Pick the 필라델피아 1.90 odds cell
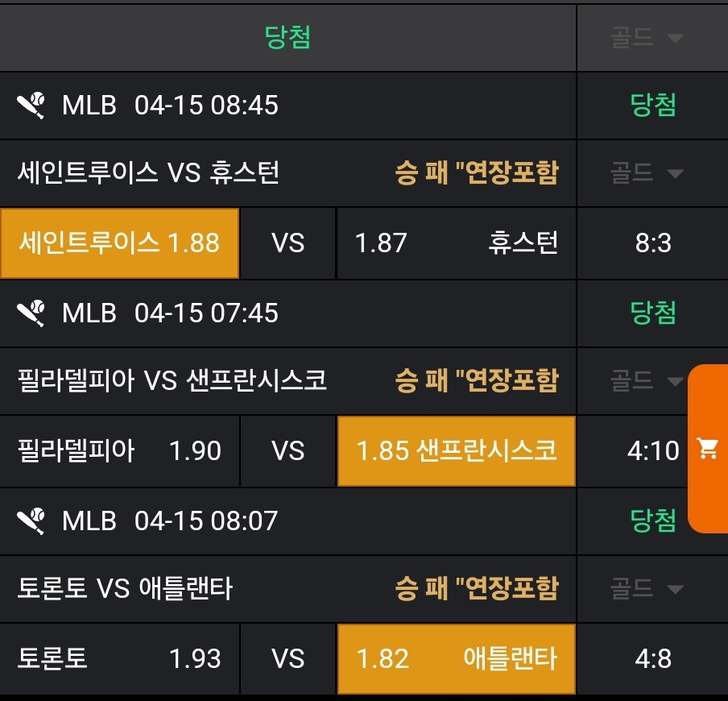 [120, 450]
